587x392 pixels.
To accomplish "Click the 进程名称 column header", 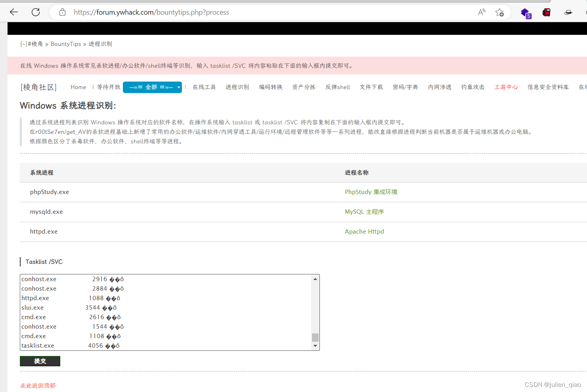I will [357, 173].
